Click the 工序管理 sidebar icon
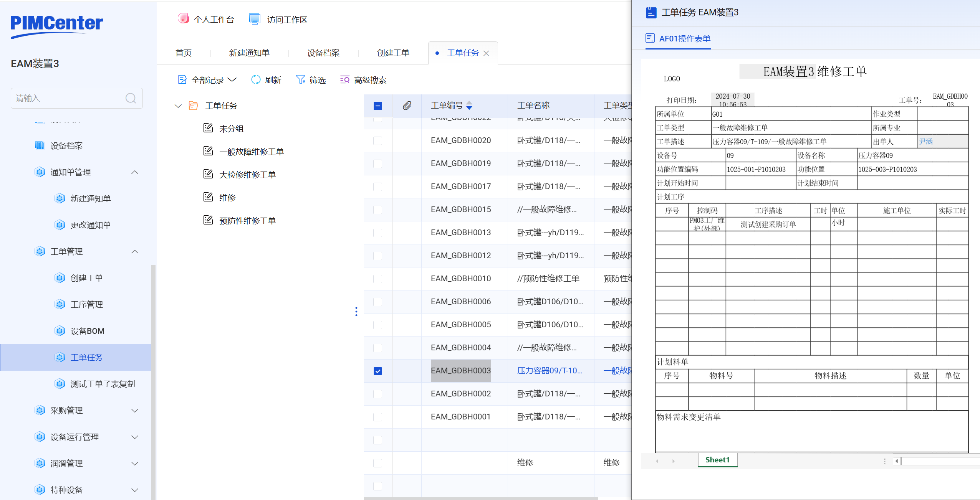Viewport: 980px width, 500px height. coord(60,304)
